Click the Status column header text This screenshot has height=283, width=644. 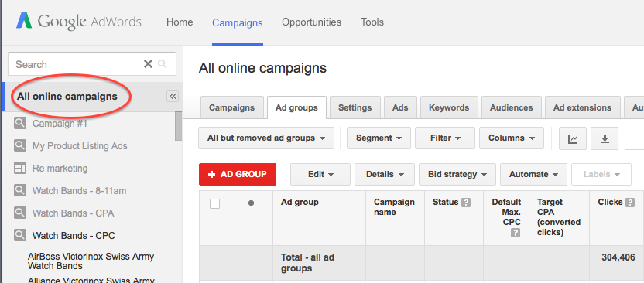click(x=445, y=203)
